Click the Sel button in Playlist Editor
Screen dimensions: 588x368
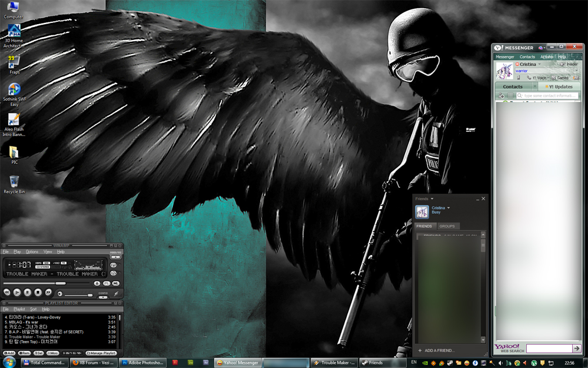tap(39, 353)
